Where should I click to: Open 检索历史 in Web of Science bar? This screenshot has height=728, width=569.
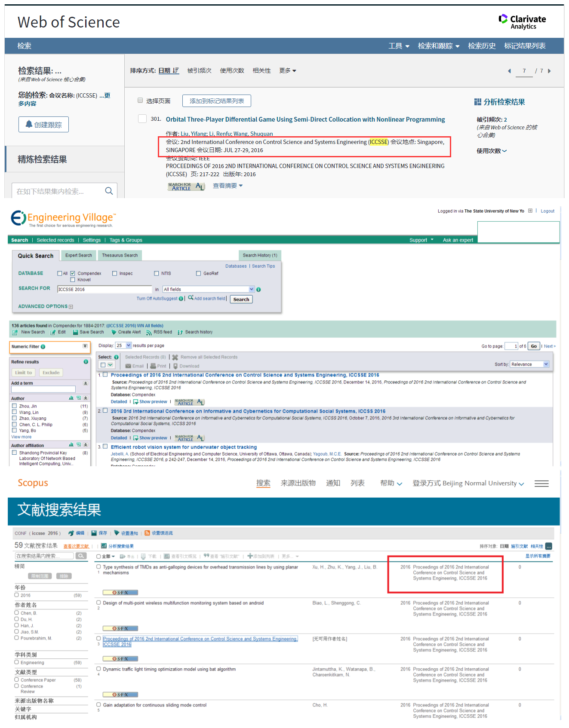click(482, 46)
